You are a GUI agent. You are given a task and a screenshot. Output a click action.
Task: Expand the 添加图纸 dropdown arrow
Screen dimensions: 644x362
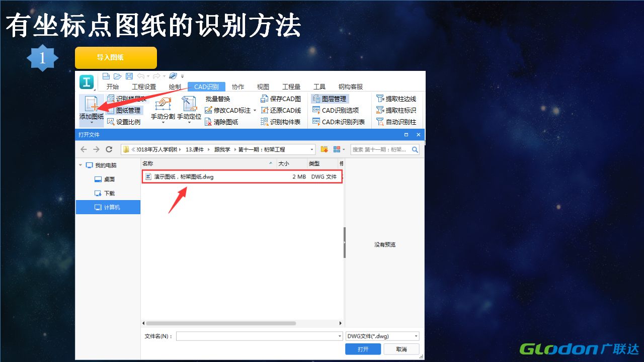point(92,123)
